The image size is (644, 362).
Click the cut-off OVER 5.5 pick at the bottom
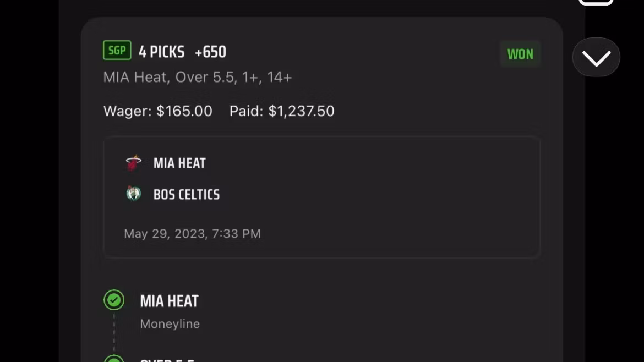coord(167,359)
